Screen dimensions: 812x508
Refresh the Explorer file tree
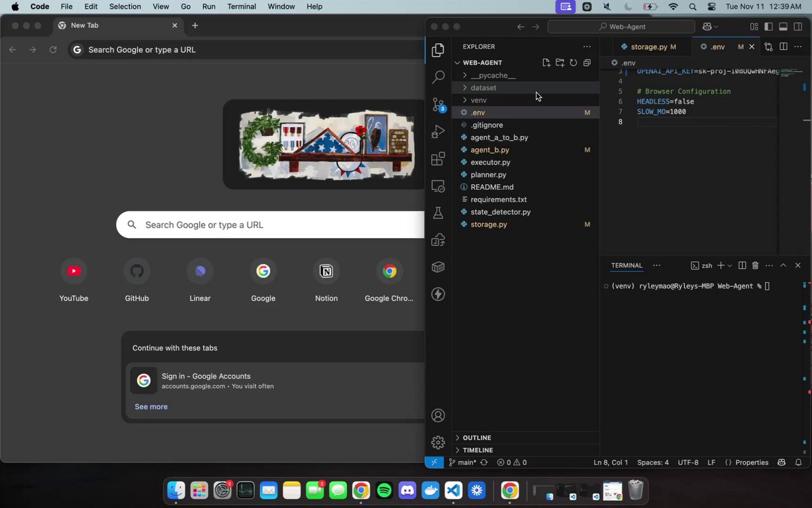tap(573, 63)
